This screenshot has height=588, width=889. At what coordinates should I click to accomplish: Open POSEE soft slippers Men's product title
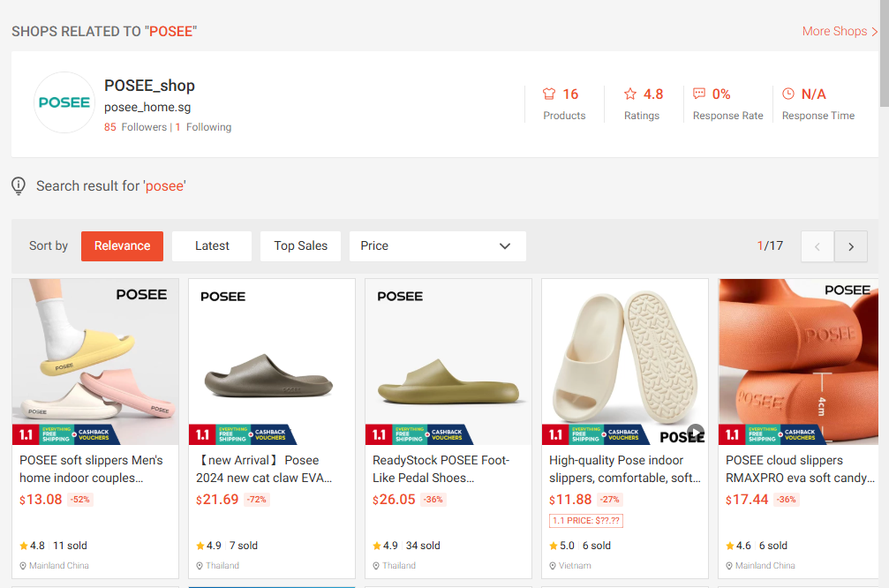pos(91,469)
